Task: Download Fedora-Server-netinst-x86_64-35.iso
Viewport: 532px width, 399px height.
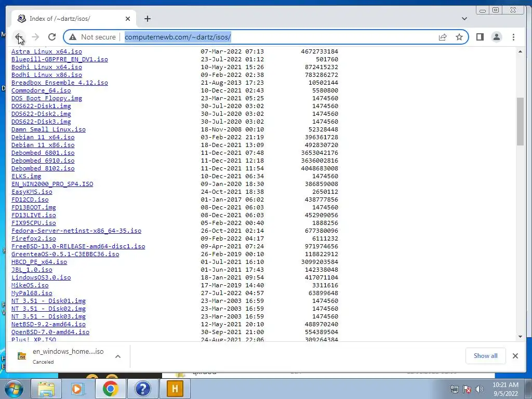Action: [x=76, y=231]
